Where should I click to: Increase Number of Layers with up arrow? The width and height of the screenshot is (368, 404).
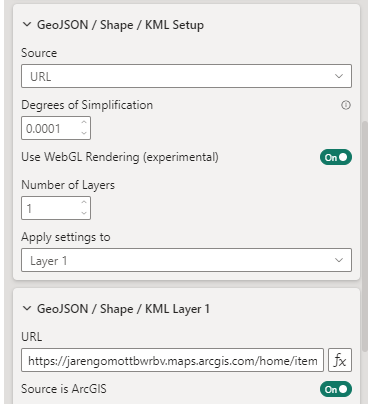click(84, 202)
